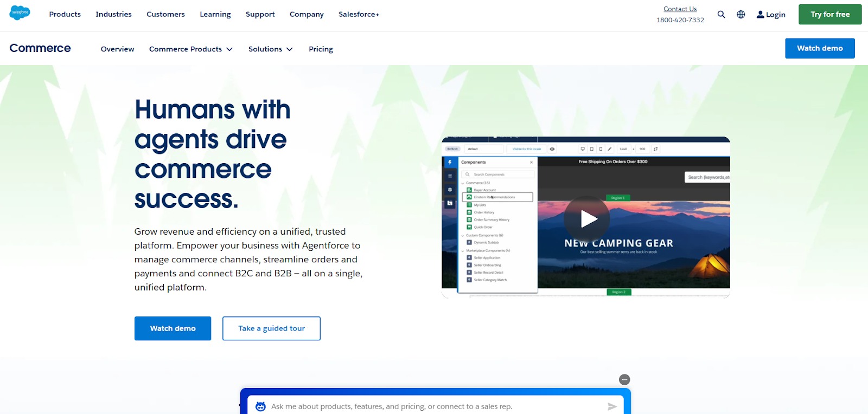Click the Login user icon
This screenshot has height=414, width=868.
tap(760, 15)
